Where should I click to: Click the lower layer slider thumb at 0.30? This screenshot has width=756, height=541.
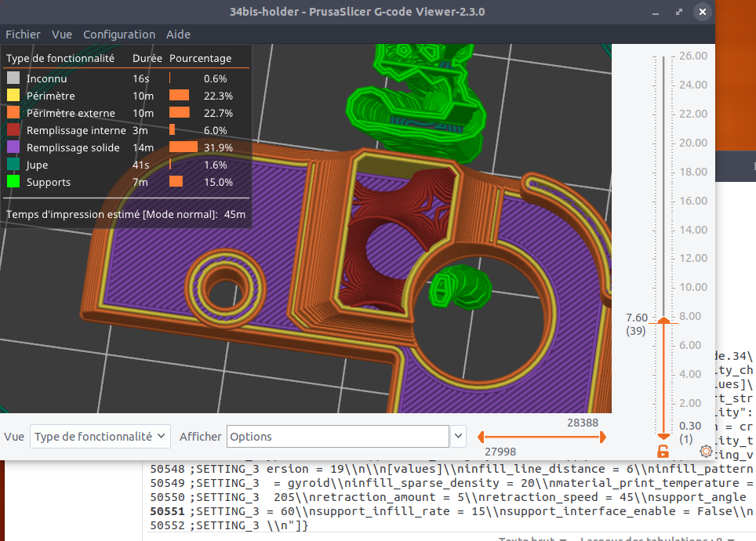pos(664,437)
